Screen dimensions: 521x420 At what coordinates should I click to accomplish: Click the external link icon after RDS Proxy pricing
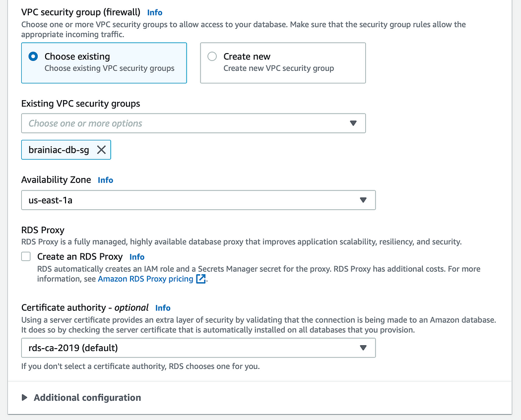[x=200, y=279]
